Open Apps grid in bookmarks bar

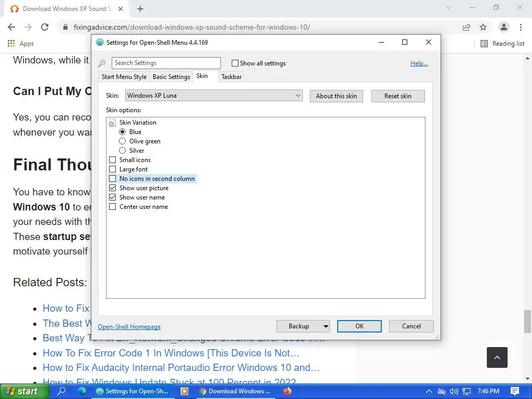20,44
